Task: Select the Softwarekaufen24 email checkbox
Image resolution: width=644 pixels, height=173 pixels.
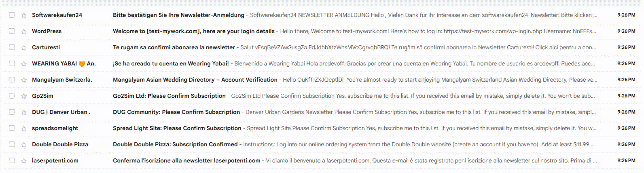Action: pos(12,15)
